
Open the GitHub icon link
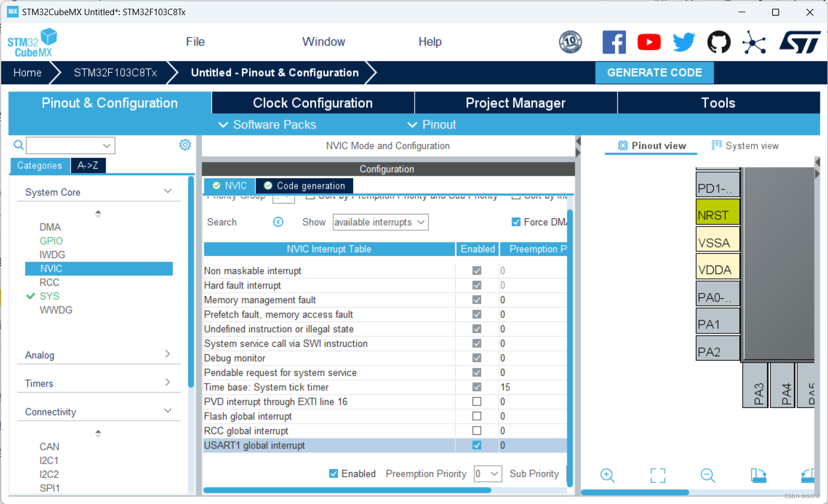point(719,42)
